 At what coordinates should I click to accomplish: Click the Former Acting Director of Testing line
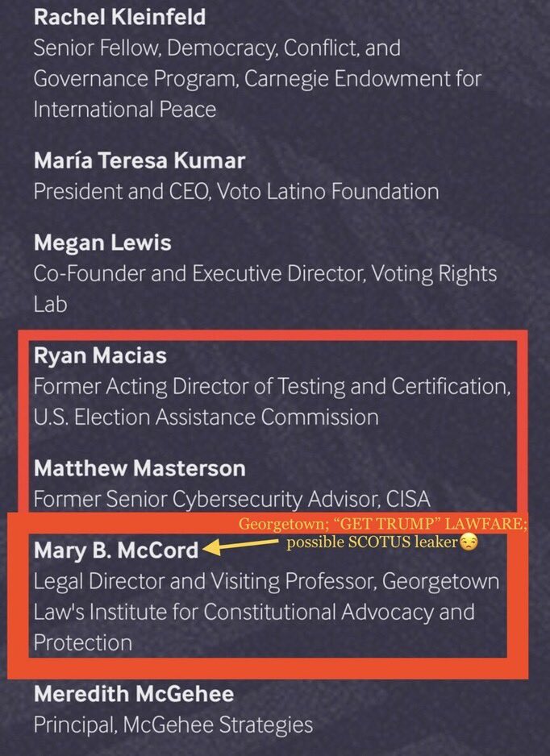271,387
